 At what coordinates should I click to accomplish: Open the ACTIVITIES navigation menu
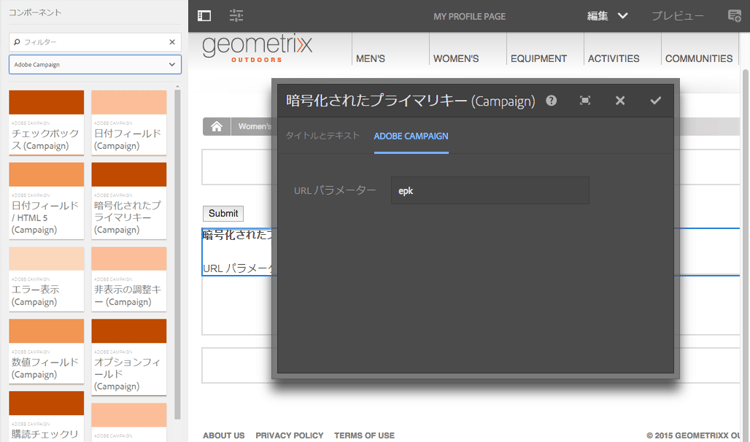pyautogui.click(x=613, y=58)
